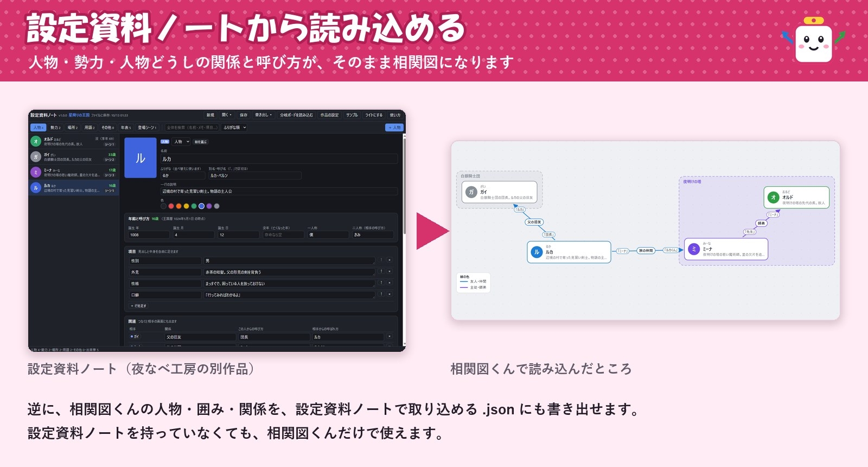Image resolution: width=868 pixels, height=467 pixels.
Task: Click the 名前 field containing ルカ
Action: point(279,159)
